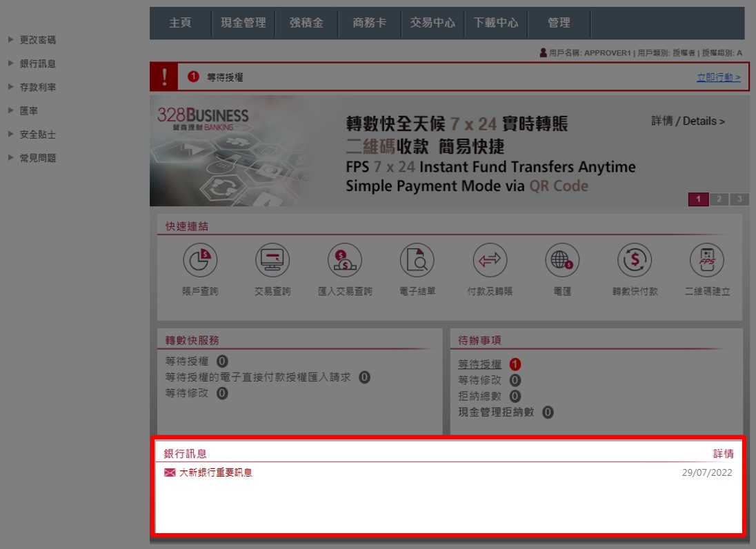The width and height of the screenshot is (756, 549).
Task: Click the red exclamation alert icon
Action: pos(163,76)
